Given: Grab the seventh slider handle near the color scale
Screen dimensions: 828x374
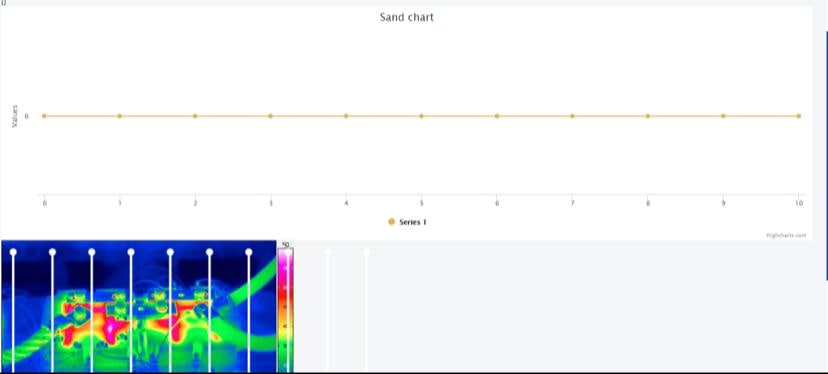Looking at the screenshot, I should coord(249,253).
